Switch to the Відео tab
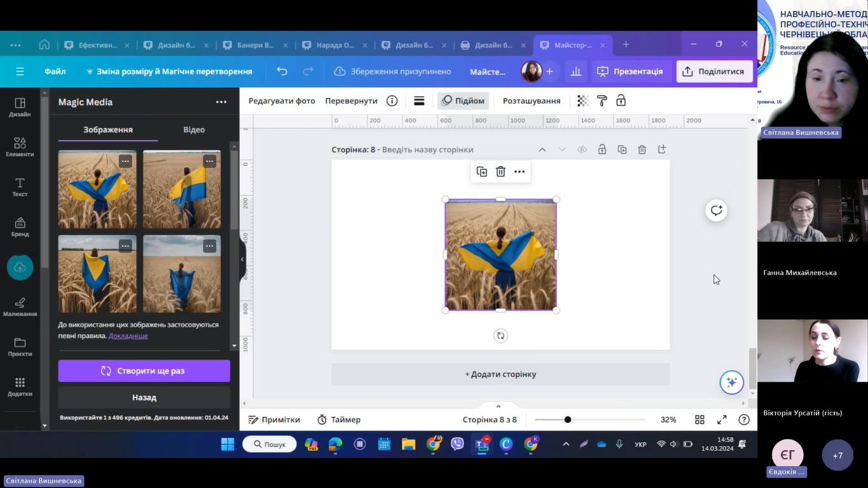The image size is (868, 488). point(194,130)
